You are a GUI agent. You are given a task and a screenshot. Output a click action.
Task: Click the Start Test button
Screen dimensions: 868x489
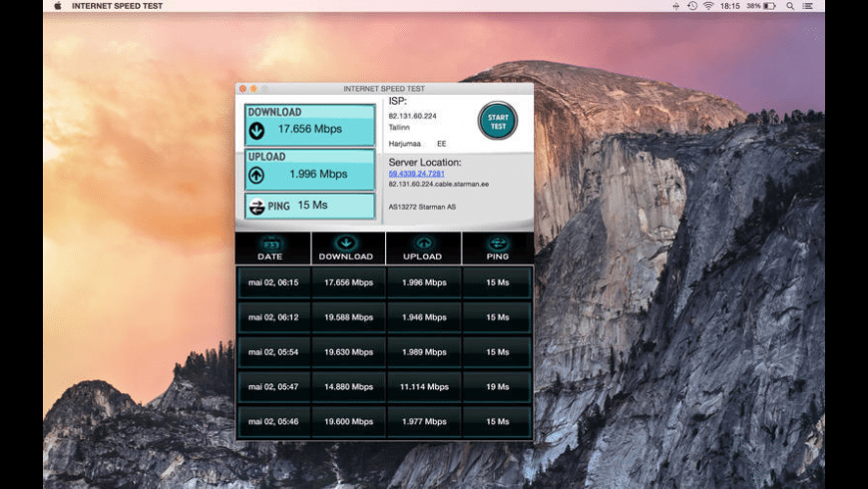[497, 121]
